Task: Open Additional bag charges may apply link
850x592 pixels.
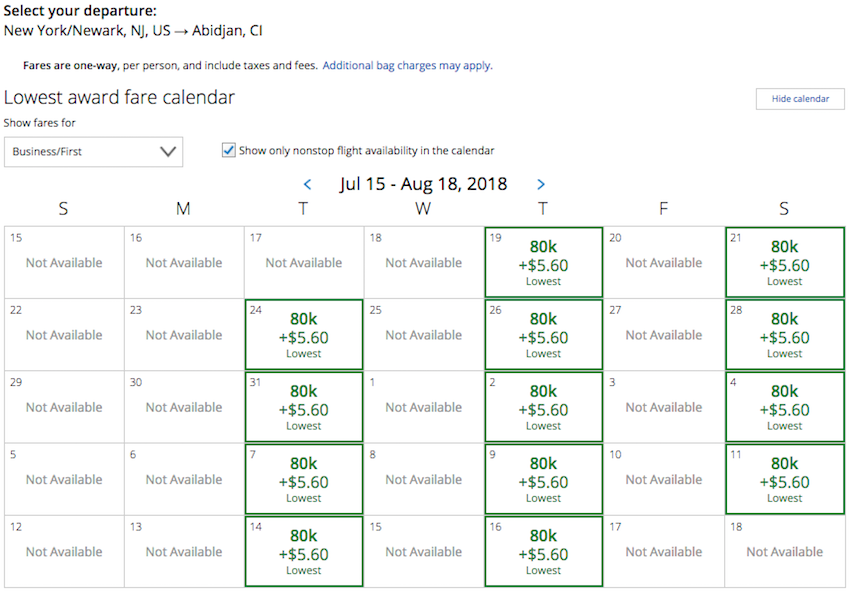Action: click(407, 65)
